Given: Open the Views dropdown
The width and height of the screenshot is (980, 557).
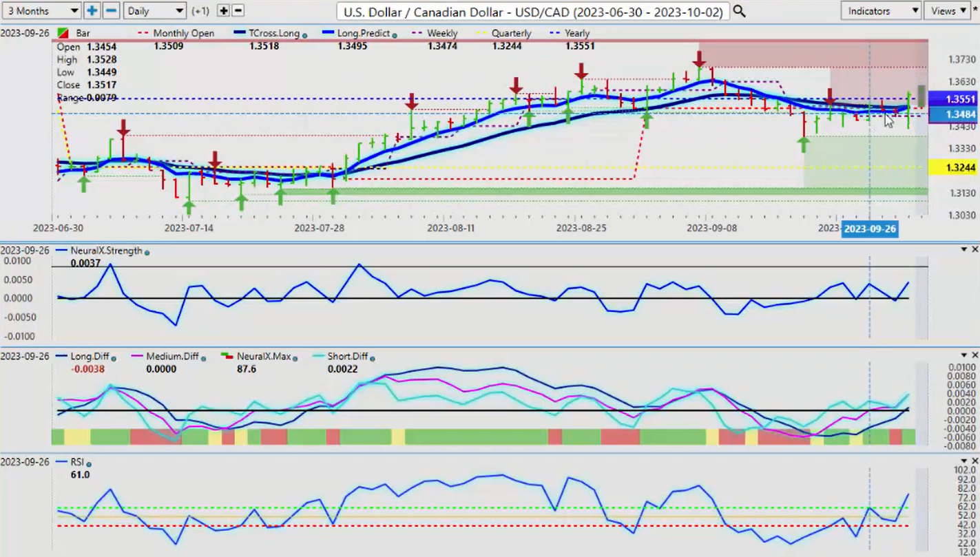Looking at the screenshot, I should [x=948, y=10].
